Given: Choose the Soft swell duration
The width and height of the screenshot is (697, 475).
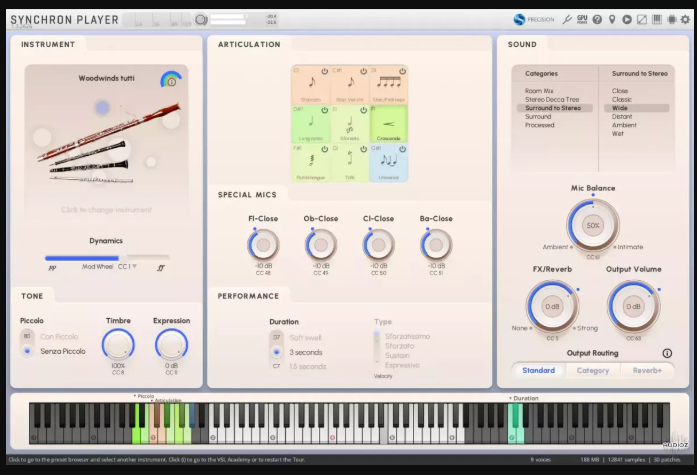Looking at the screenshot, I should (x=305, y=338).
